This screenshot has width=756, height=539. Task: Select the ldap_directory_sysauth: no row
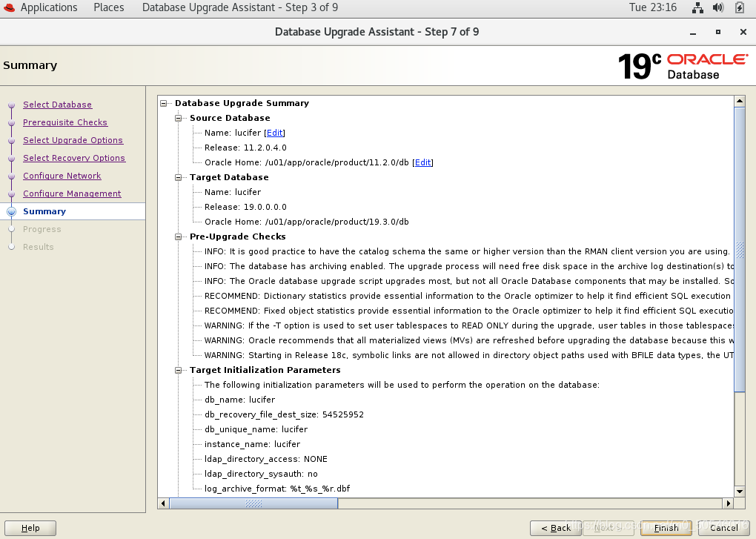tap(261, 474)
